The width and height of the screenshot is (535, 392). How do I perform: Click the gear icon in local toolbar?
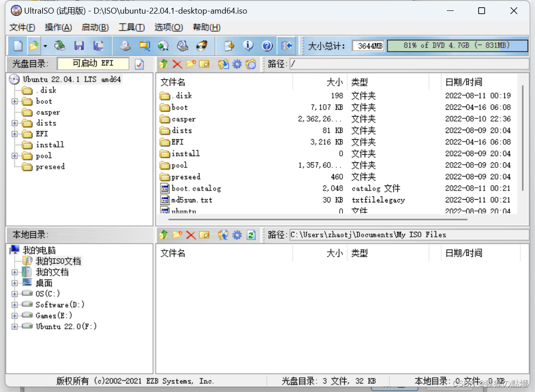(237, 235)
